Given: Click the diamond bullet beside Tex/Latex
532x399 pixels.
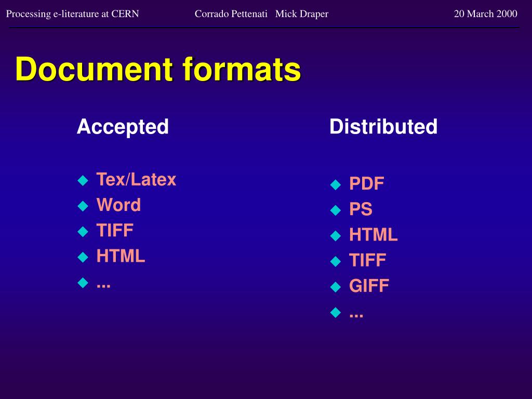Looking at the screenshot, I should [x=83, y=180].
